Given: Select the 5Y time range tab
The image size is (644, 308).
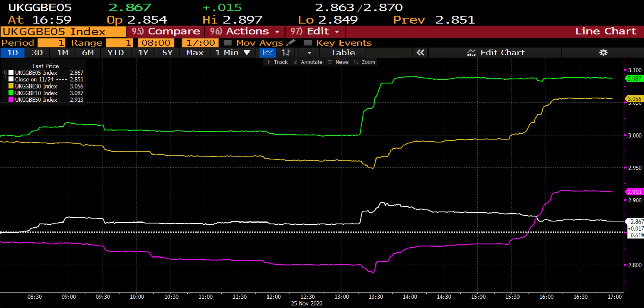Looking at the screenshot, I should (167, 53).
